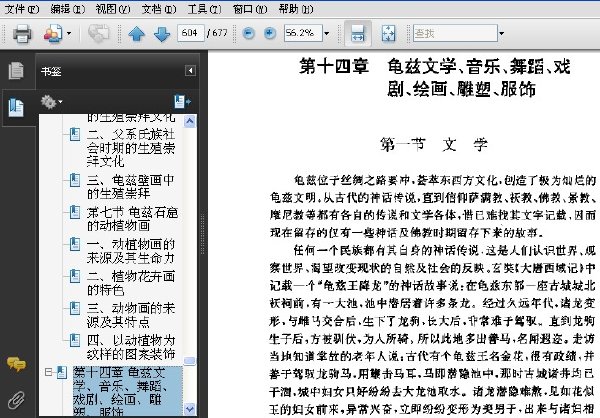Viewport: 600px width, 418px height.
Task: Open bookmark 一、动植物画的来源及其生命力
Action: (130, 251)
